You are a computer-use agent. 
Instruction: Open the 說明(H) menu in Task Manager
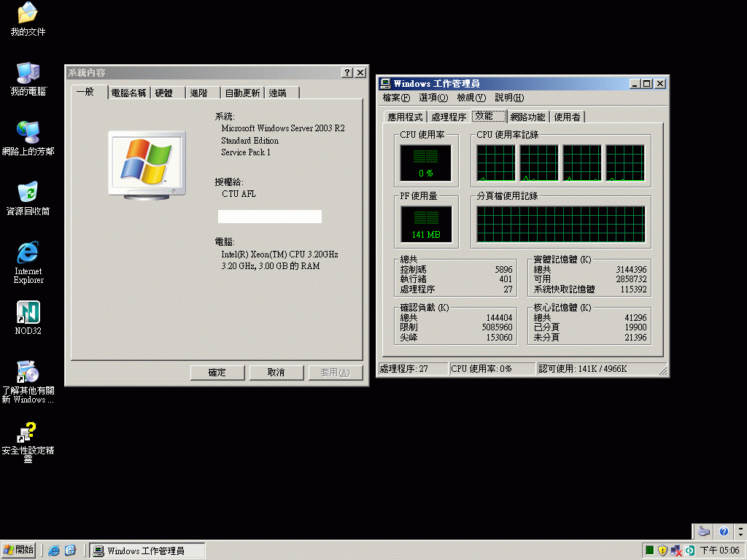[509, 98]
